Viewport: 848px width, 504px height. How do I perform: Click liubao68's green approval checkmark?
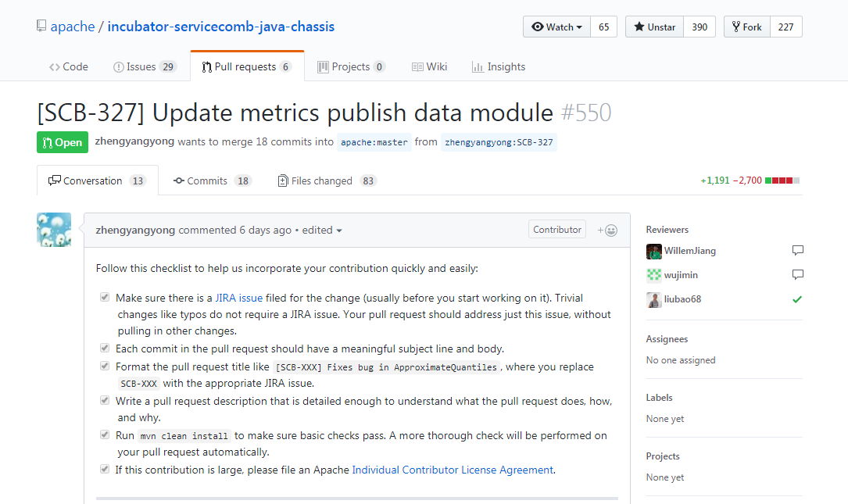tap(797, 299)
